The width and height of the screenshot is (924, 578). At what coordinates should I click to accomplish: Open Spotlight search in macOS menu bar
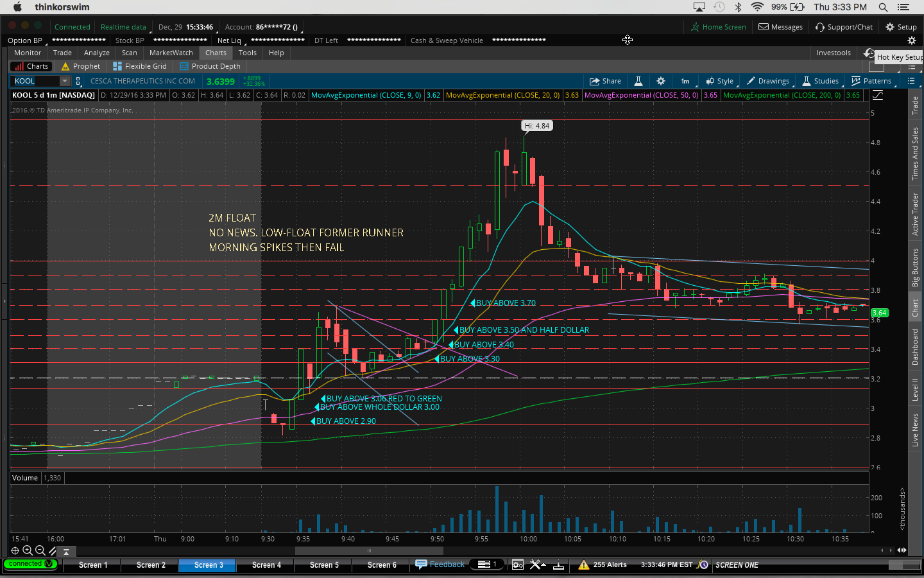tap(883, 7)
